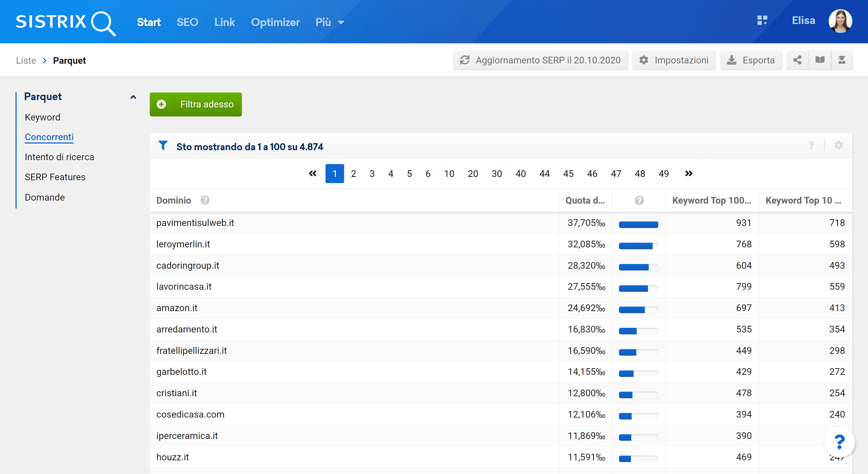Click the leroymerlin.it domain
Image resolution: width=868 pixels, height=474 pixels.
[x=183, y=244]
